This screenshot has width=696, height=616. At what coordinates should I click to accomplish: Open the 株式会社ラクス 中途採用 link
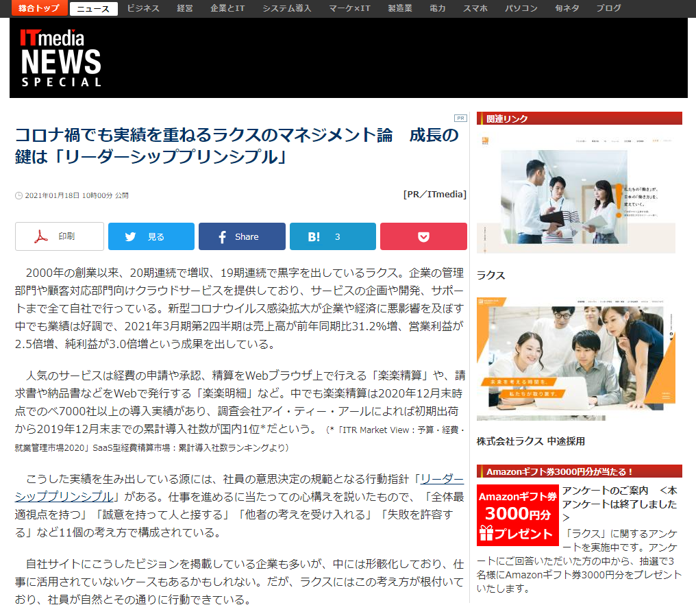point(530,441)
